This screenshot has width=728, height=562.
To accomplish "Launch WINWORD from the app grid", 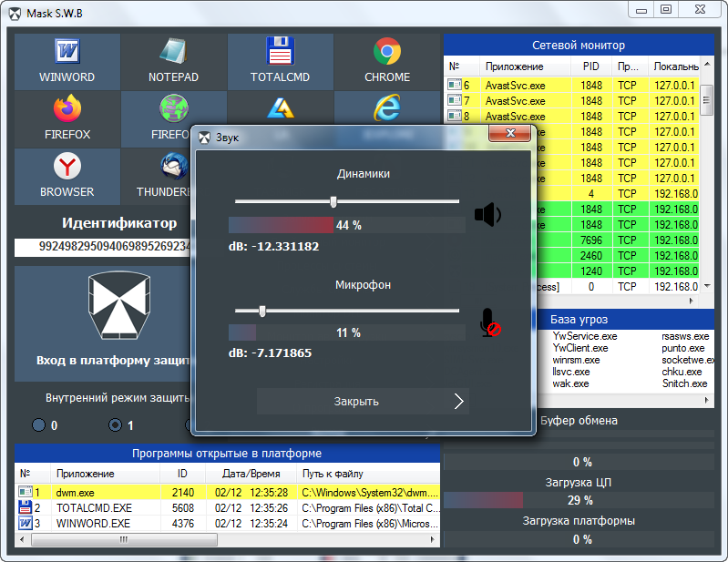I will tap(67, 61).
